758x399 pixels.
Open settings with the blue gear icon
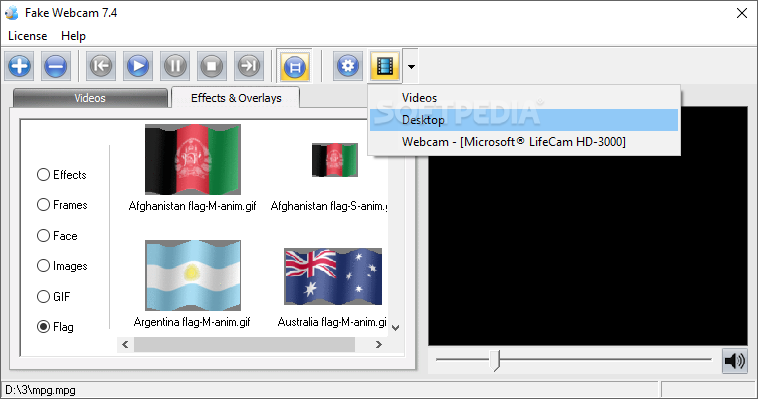point(348,66)
